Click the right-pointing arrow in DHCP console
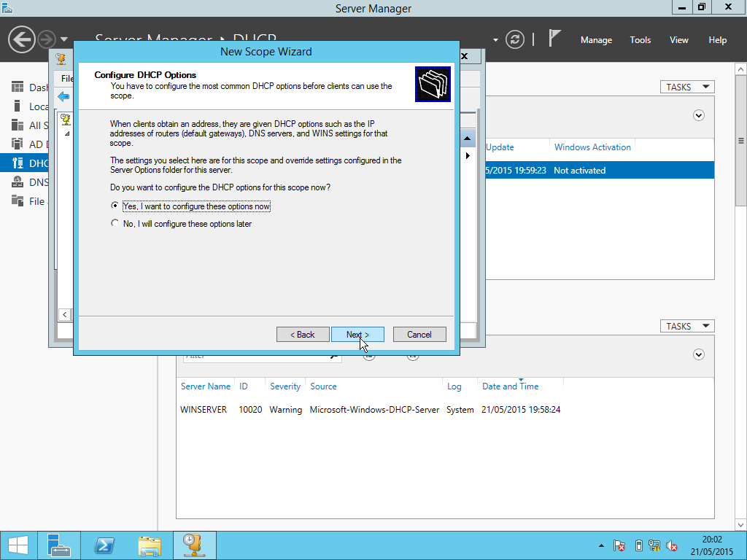Screen dimensions: 747x560 coord(468,156)
